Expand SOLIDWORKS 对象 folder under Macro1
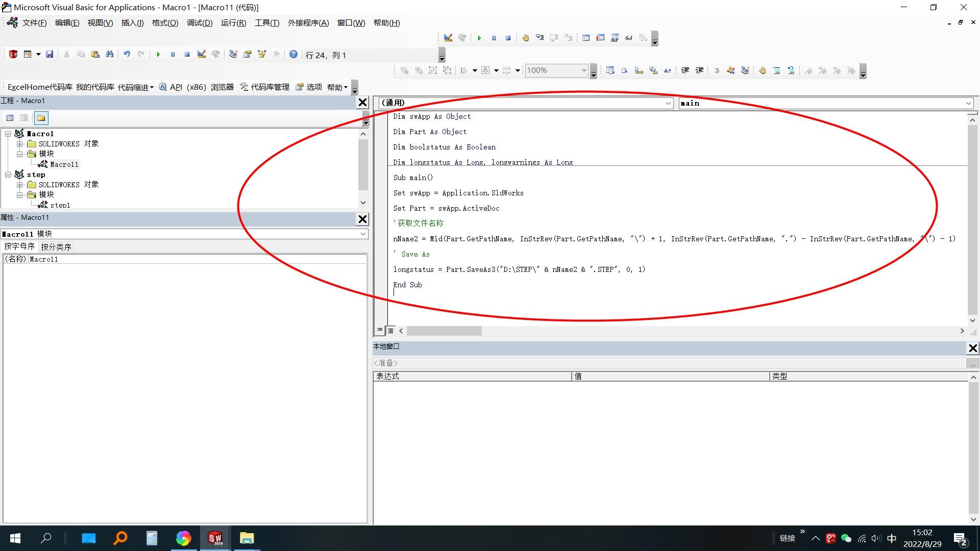The height and width of the screenshot is (551, 980). (x=20, y=144)
